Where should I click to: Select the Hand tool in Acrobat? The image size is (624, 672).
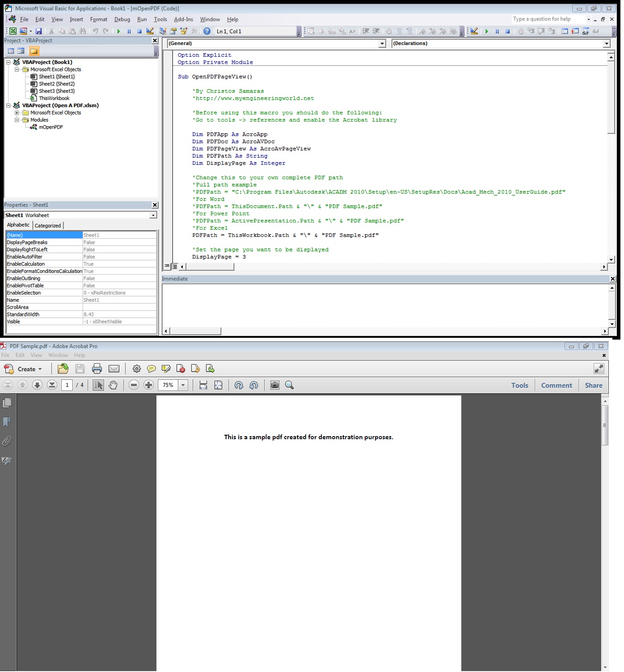(113, 385)
